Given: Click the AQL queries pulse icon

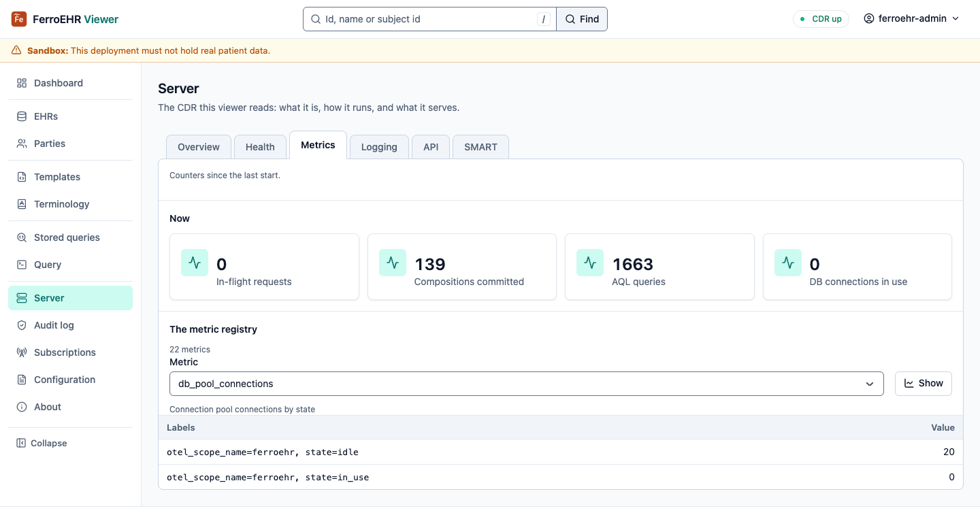Looking at the screenshot, I should tap(590, 263).
